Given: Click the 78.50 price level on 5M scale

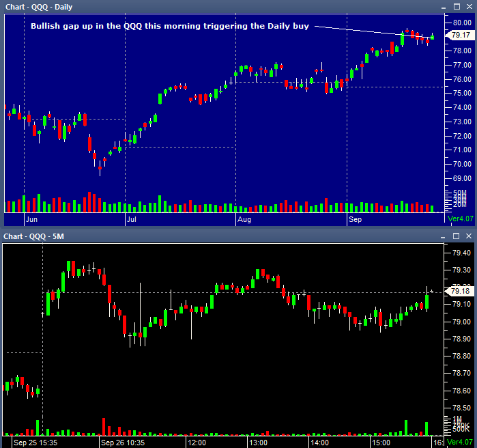Looking at the screenshot, I should tap(461, 408).
